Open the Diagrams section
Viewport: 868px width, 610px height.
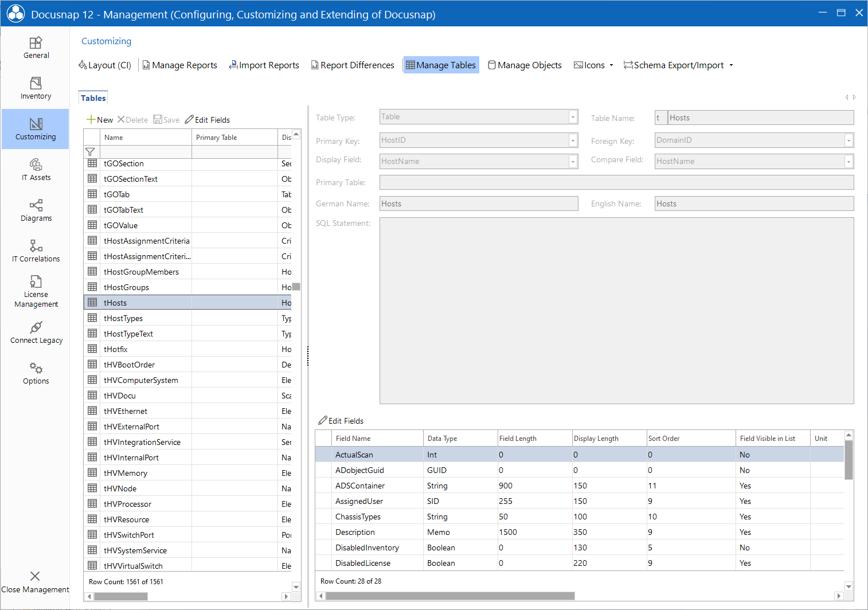[36, 210]
